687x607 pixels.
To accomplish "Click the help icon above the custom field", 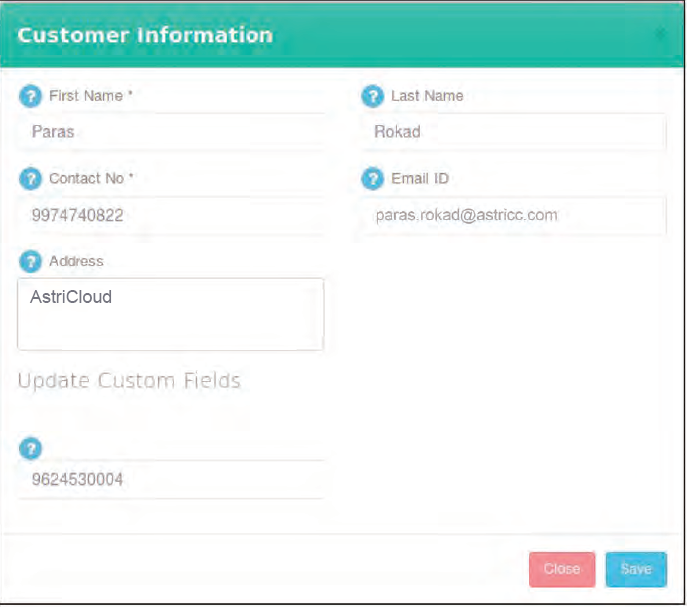I will click(x=30, y=448).
